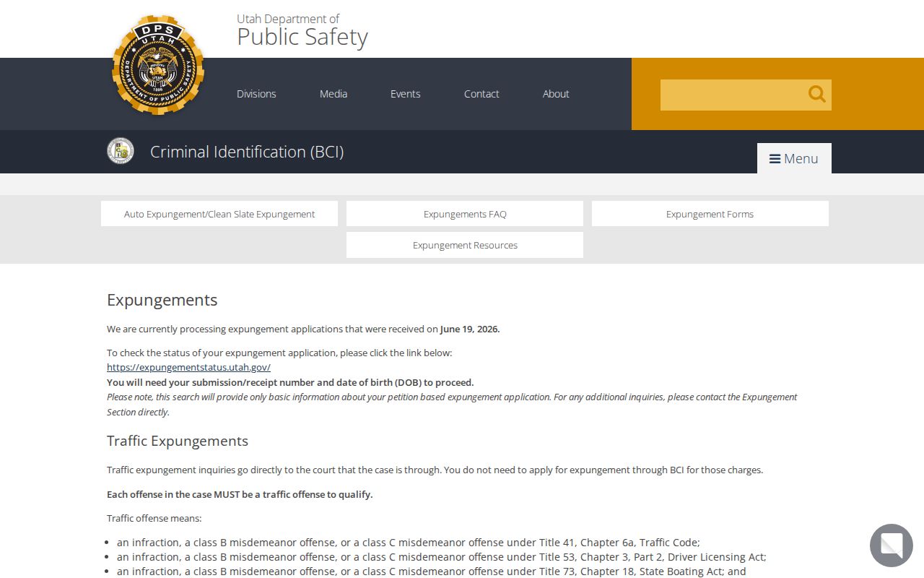
Task: Open Expungement Resources page
Action: pos(465,245)
